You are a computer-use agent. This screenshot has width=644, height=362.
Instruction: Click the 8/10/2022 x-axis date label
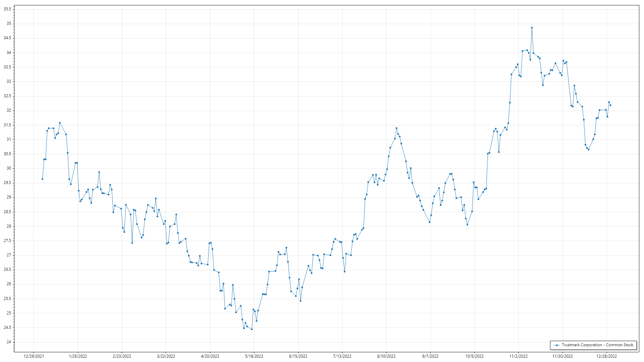click(x=386, y=356)
